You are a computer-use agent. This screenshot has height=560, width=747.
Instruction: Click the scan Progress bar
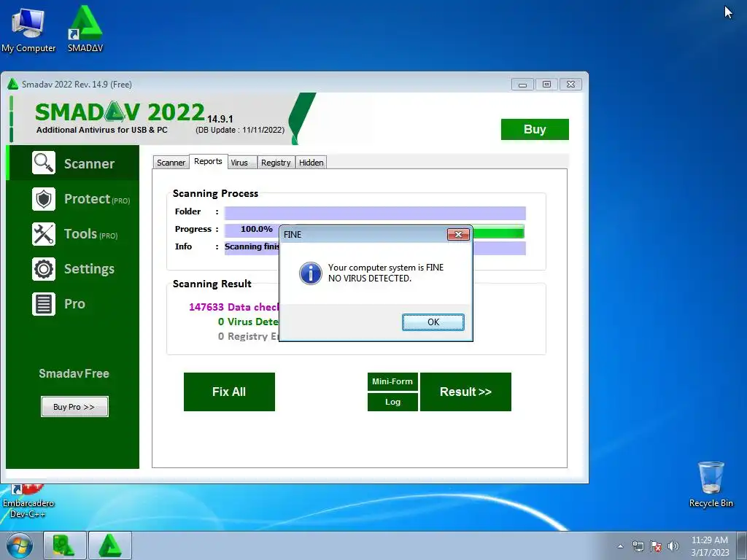click(375, 231)
